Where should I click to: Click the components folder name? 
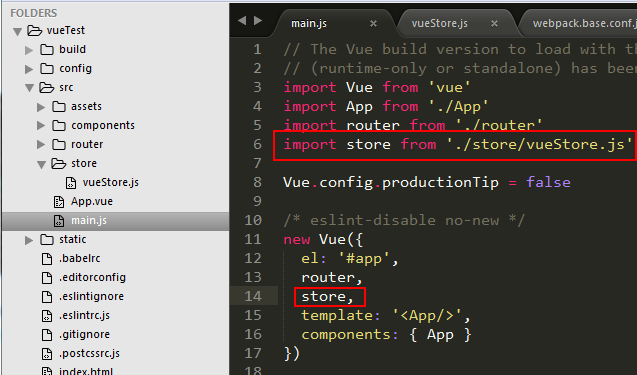coord(103,126)
